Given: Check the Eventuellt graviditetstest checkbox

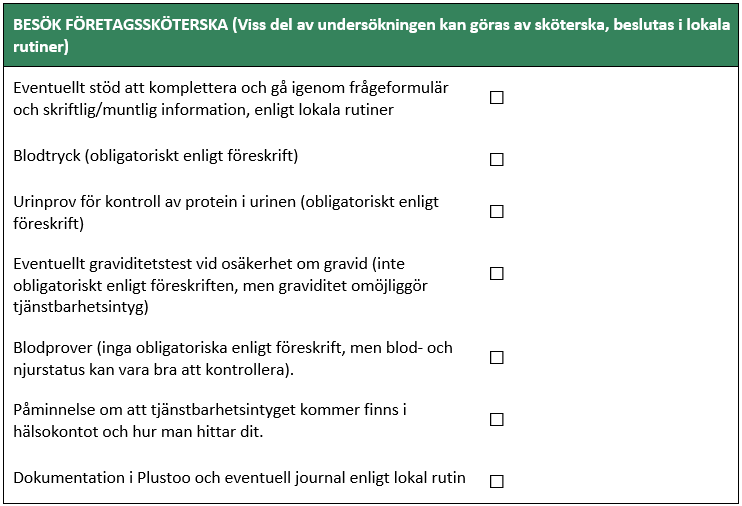Looking at the screenshot, I should tap(496, 273).
